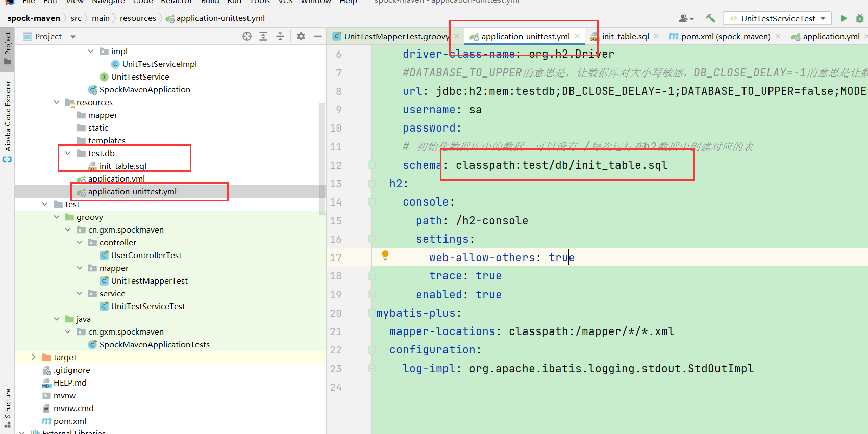Select the HELP.md file
The width and height of the screenshot is (868, 434).
click(x=70, y=382)
